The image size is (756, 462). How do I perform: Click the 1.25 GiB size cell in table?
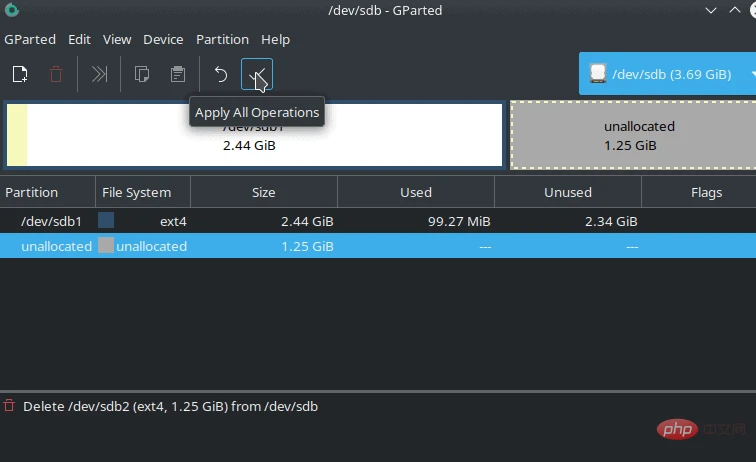[x=307, y=246]
